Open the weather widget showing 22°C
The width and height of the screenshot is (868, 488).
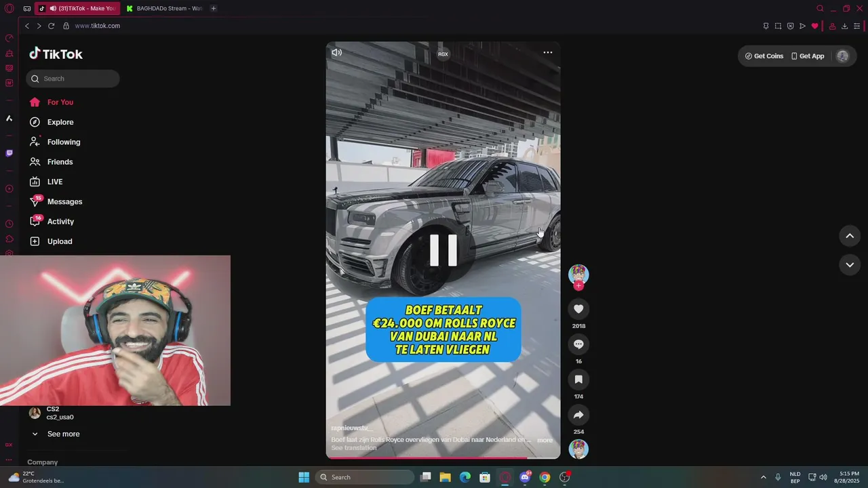[x=36, y=477]
